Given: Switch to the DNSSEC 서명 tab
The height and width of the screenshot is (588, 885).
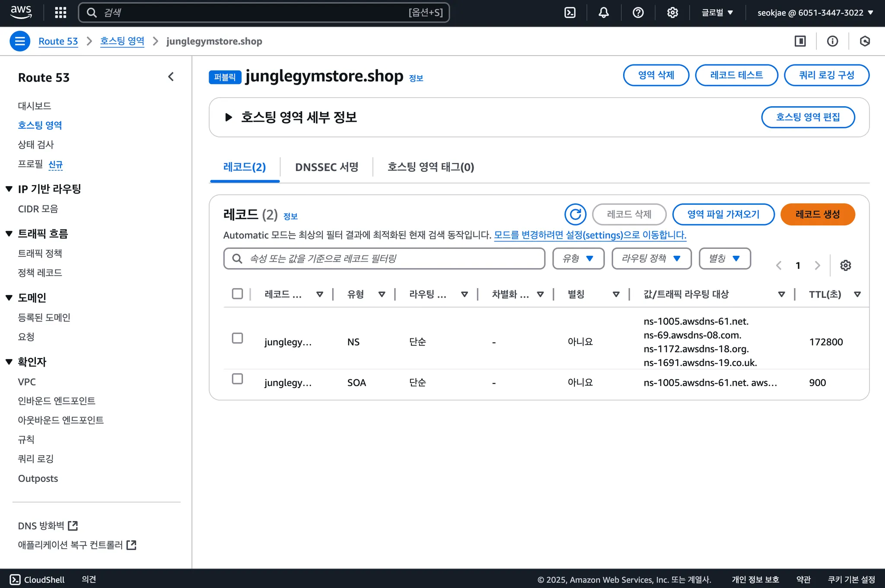Looking at the screenshot, I should pyautogui.click(x=326, y=167).
